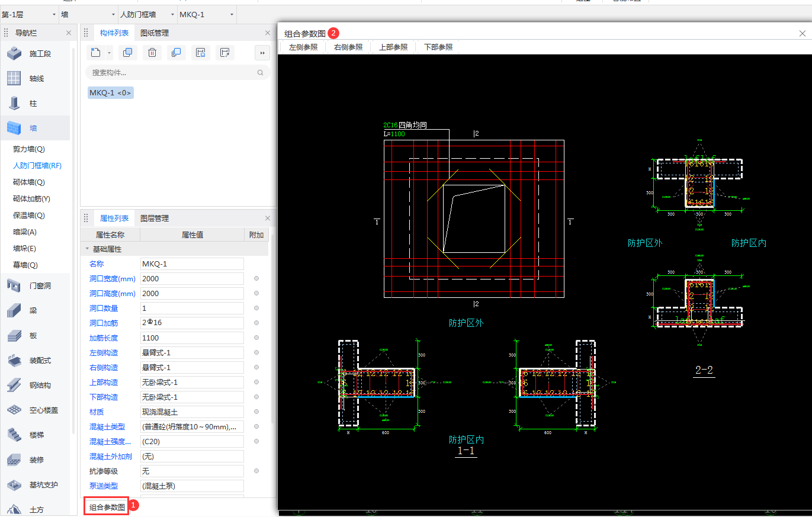Click 下部参照 in the 组合参数图 window
The width and height of the screenshot is (812, 517).
(x=438, y=47)
